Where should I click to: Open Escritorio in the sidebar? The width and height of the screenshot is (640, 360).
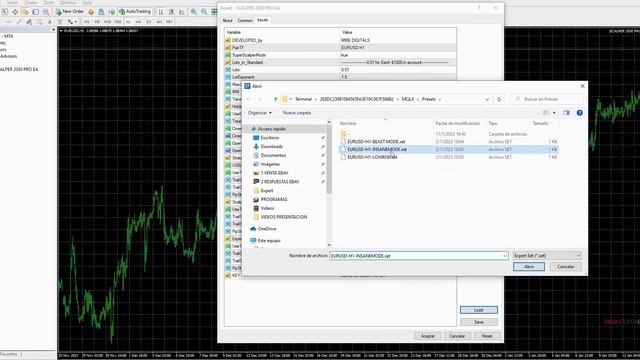(269, 138)
